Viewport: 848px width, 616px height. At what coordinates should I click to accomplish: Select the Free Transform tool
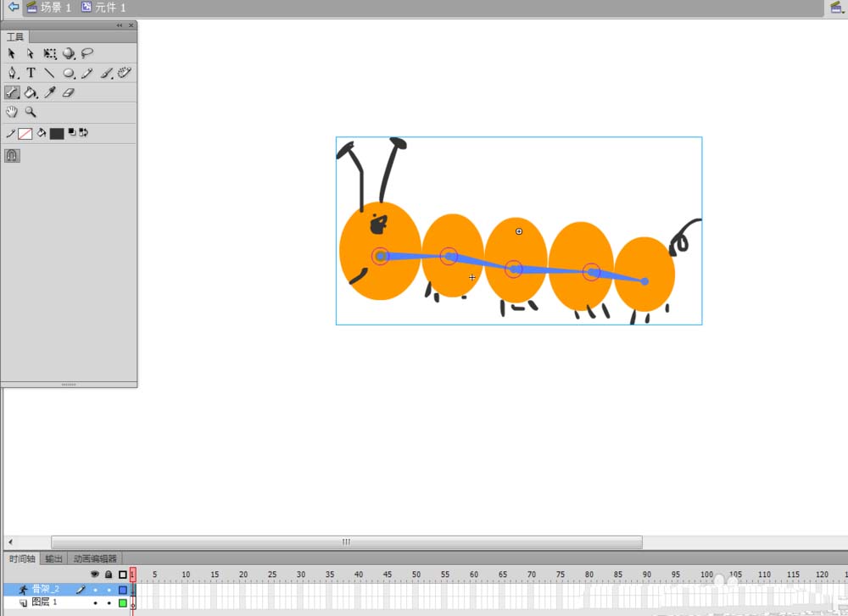point(50,53)
